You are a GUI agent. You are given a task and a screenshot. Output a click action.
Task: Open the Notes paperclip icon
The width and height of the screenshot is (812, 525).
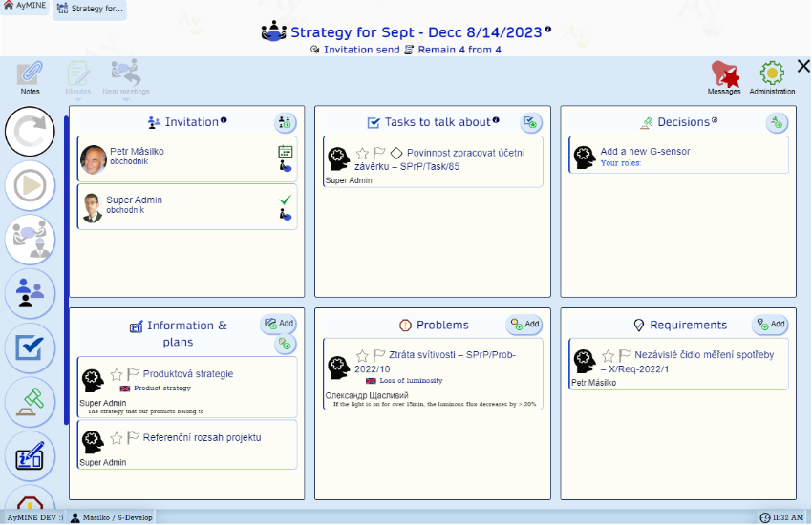pos(31,74)
